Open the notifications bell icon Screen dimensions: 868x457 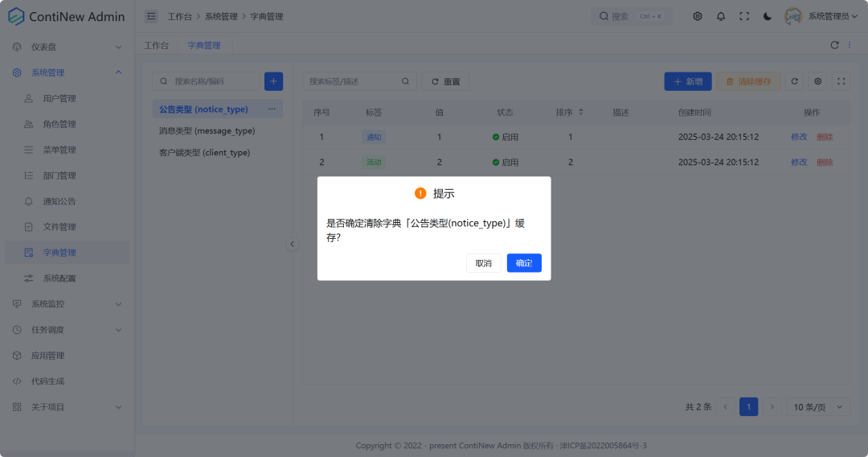[x=721, y=16]
